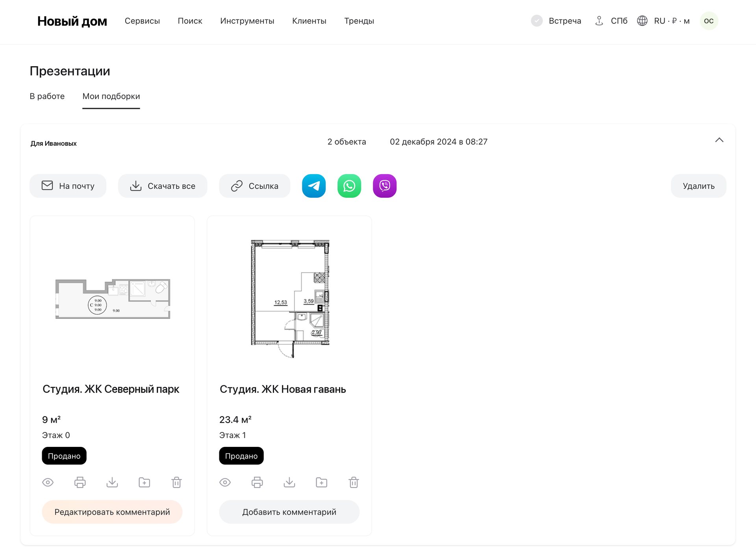Switch to the В работе tab
The height and width of the screenshot is (558, 756).
[47, 96]
